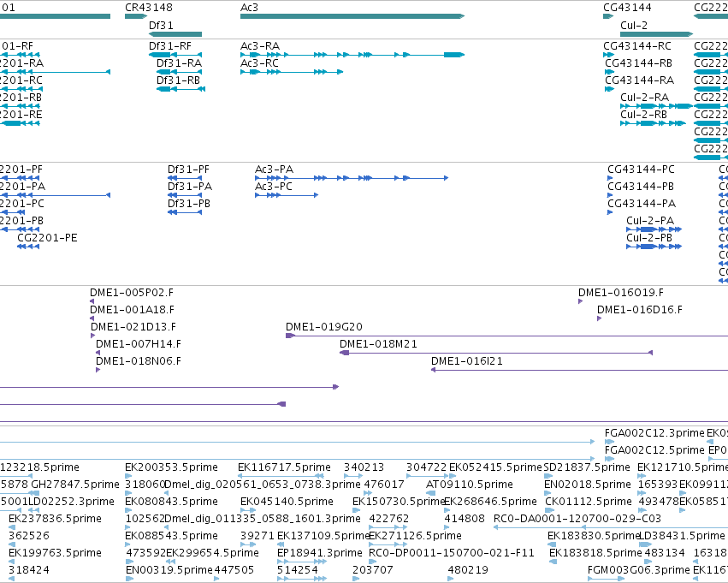Click transcript CG43144-RB
728x583 pixels.
[610, 72]
